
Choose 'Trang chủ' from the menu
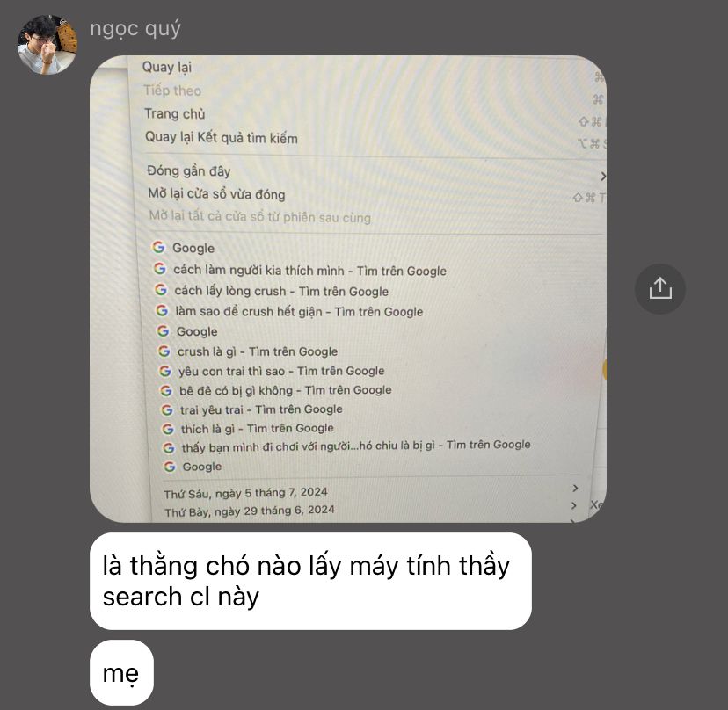tap(175, 113)
